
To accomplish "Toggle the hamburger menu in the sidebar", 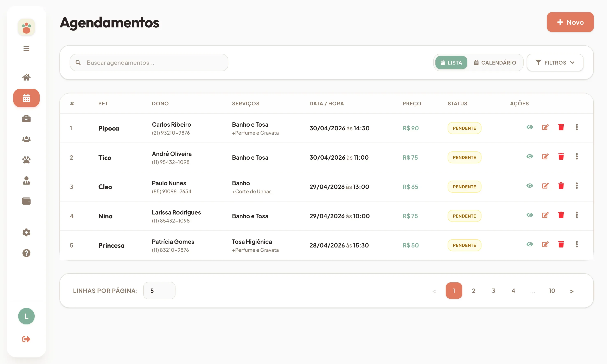I will (26, 48).
